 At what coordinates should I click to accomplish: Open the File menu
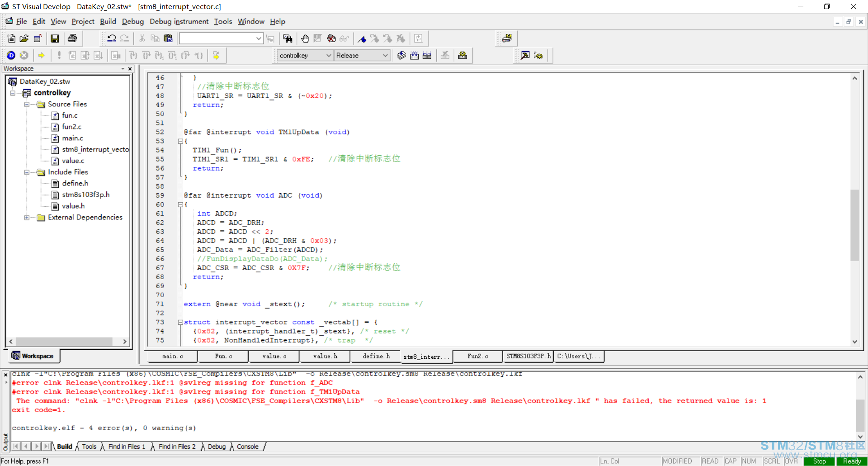click(x=21, y=21)
